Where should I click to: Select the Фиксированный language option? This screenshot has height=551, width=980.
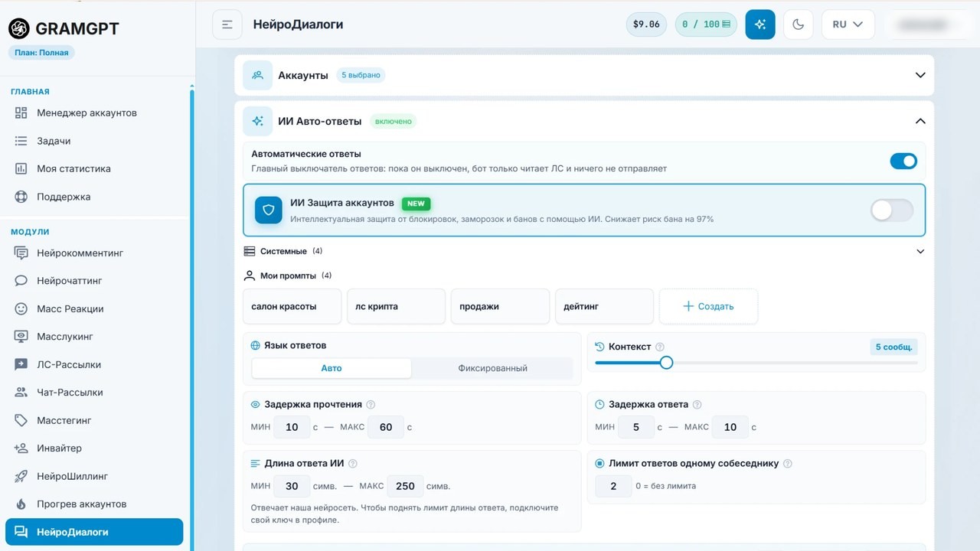492,368
